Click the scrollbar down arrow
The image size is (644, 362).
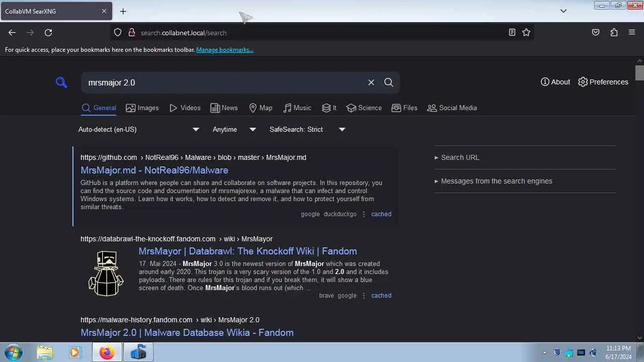(x=639, y=338)
